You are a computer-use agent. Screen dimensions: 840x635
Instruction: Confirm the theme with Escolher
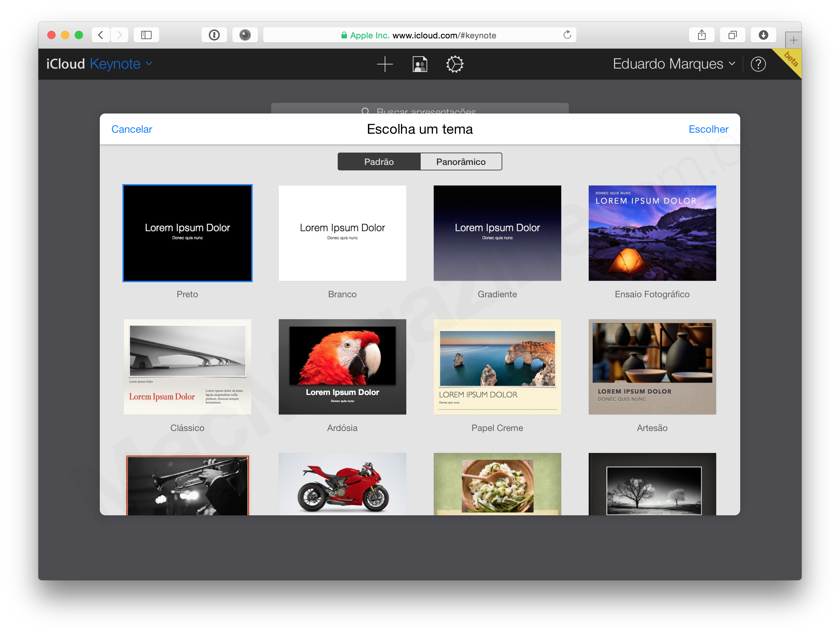(709, 129)
